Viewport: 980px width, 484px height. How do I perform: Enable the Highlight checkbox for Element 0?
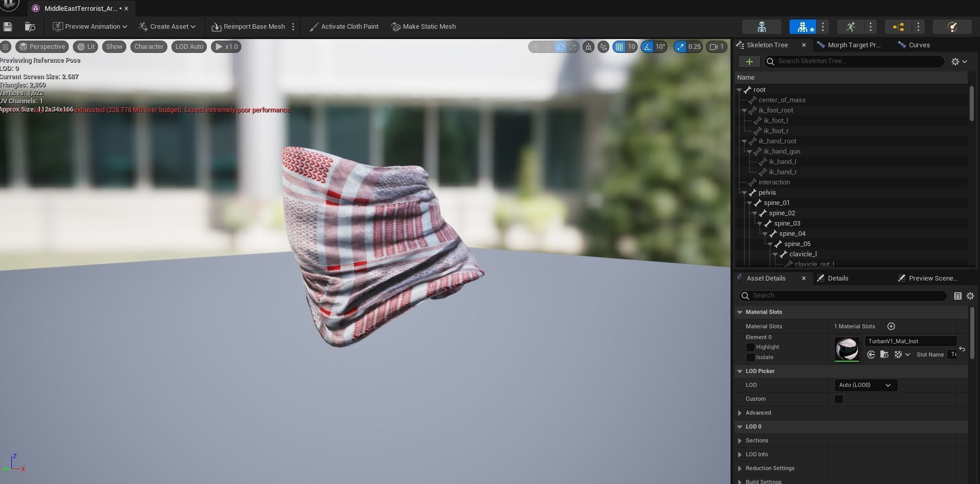[x=750, y=347]
